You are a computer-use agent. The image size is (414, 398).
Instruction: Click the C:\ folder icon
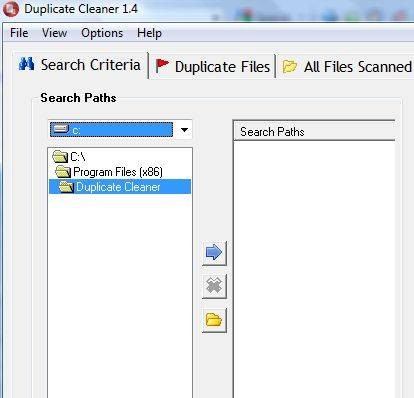click(60, 157)
